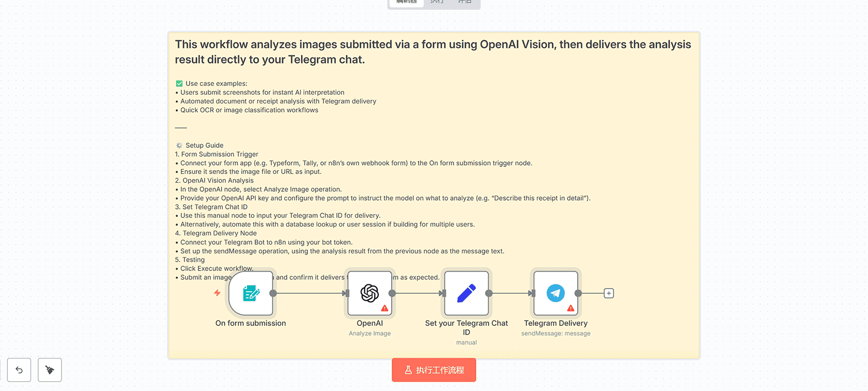
Task: Click the Telegram Delivery node label
Action: pyautogui.click(x=555, y=323)
